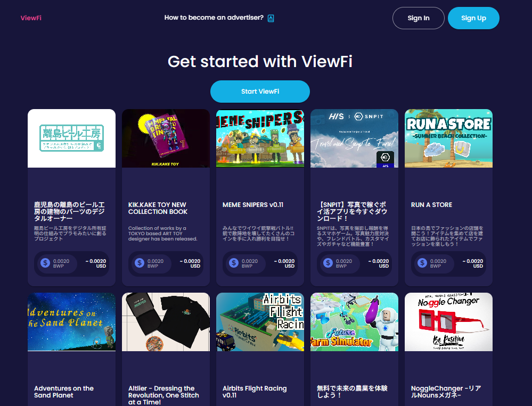Click the Sign Up button
Screen dimensions: 532x406
click(473, 18)
